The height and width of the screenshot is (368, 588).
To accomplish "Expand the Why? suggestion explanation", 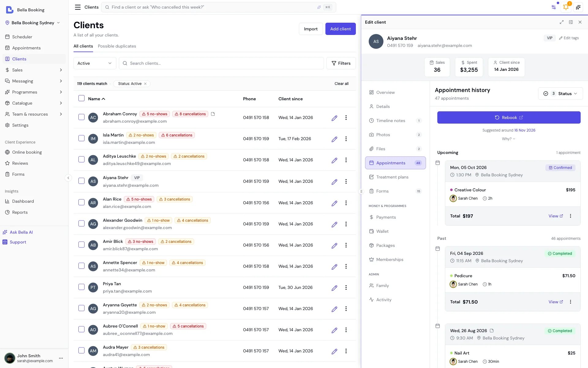I will coord(509,139).
